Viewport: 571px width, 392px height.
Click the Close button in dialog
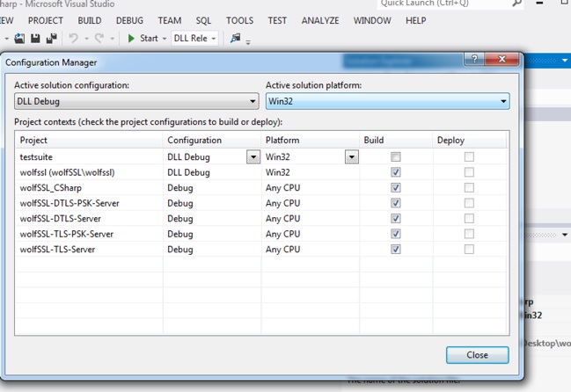point(478,355)
